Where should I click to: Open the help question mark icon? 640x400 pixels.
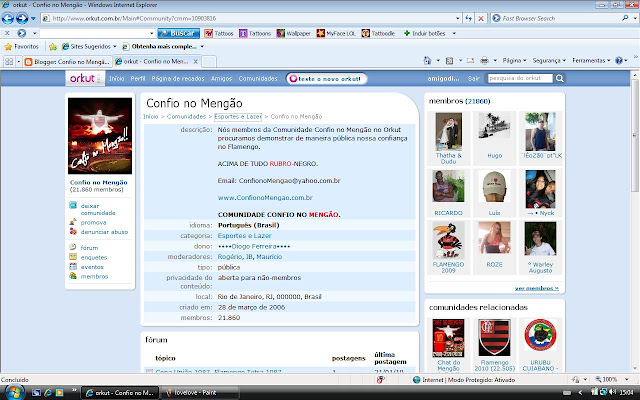619,61
